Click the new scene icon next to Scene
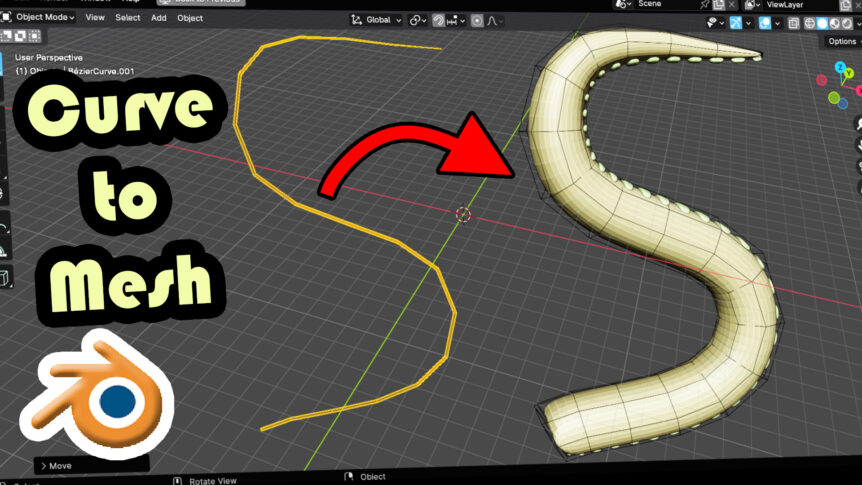The image size is (862, 485). (719, 5)
